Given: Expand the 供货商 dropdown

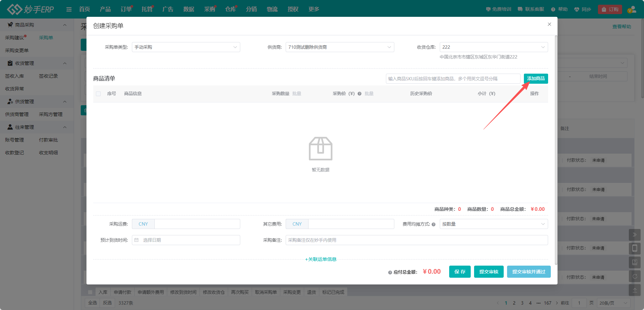Looking at the screenshot, I should (x=339, y=47).
